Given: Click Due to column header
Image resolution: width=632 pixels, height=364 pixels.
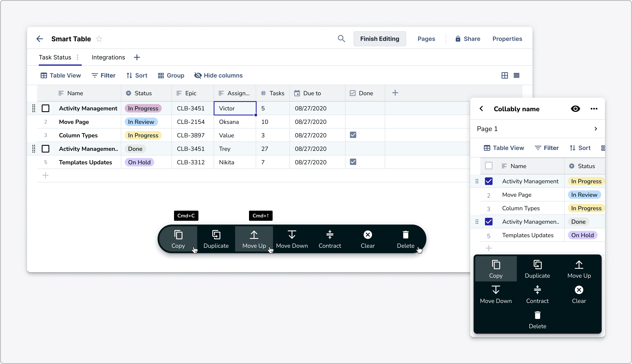Looking at the screenshot, I should point(317,93).
